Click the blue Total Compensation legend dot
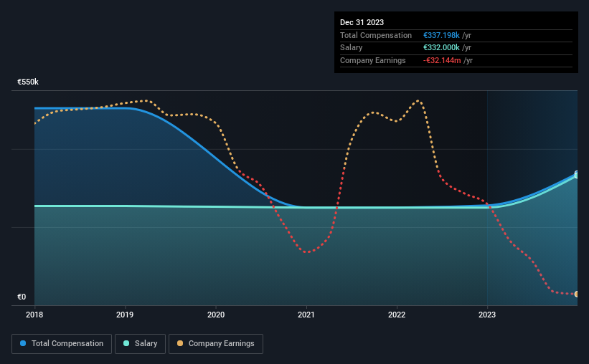This screenshot has height=364, width=589. pyautogui.click(x=23, y=343)
